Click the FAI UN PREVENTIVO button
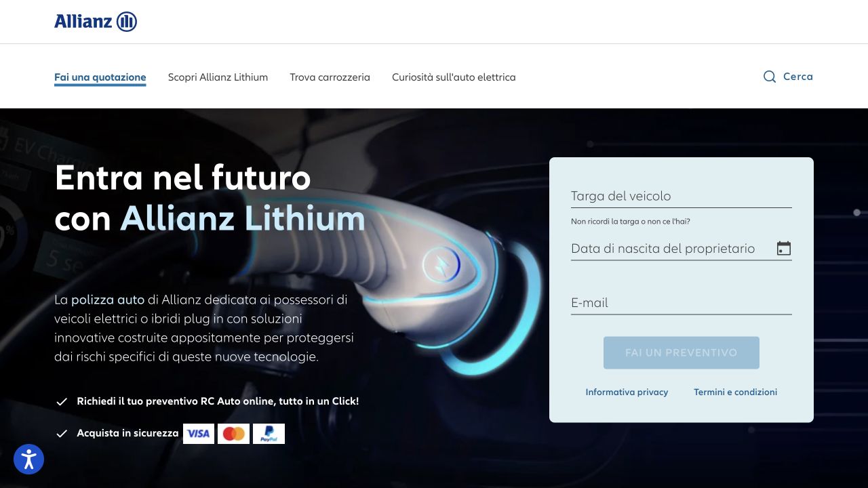 pyautogui.click(x=681, y=352)
